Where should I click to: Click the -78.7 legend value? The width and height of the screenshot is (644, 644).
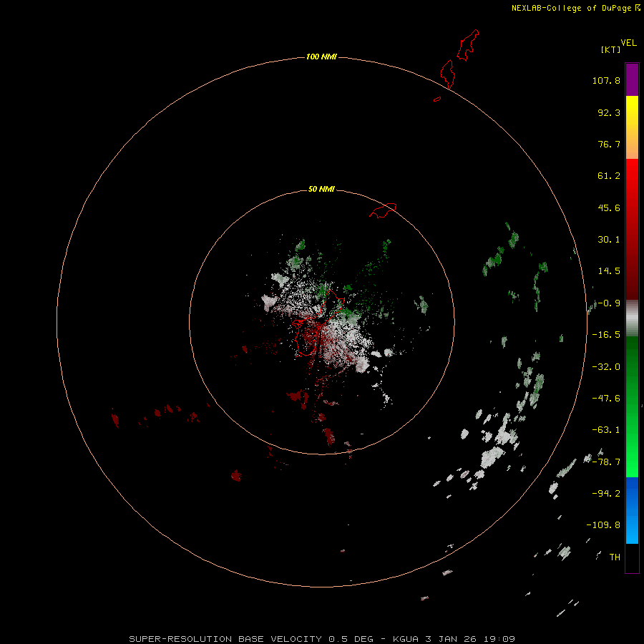coord(606,462)
